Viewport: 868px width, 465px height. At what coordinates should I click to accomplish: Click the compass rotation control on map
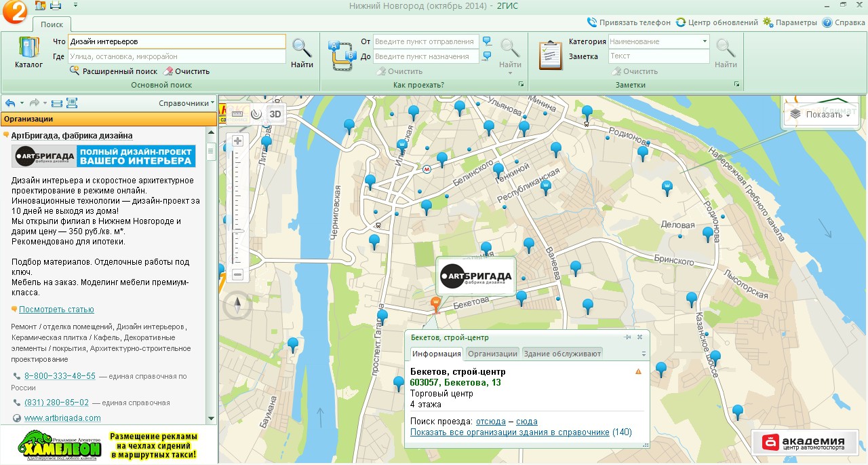[x=237, y=306]
